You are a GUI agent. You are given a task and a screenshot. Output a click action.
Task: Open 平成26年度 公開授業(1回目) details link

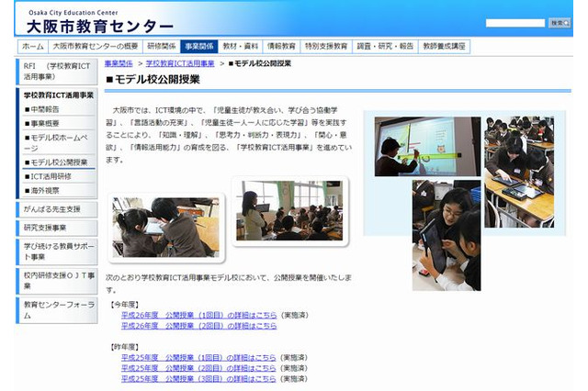199,316
